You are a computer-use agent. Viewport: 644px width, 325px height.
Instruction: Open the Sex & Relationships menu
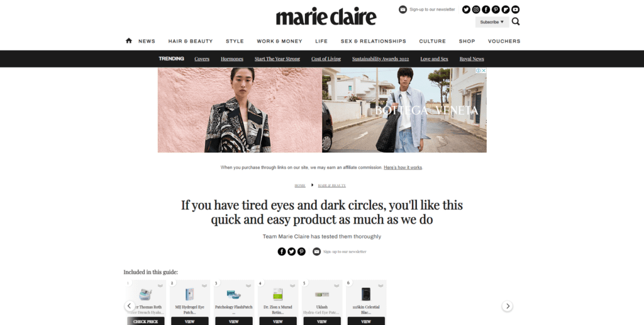click(x=374, y=41)
